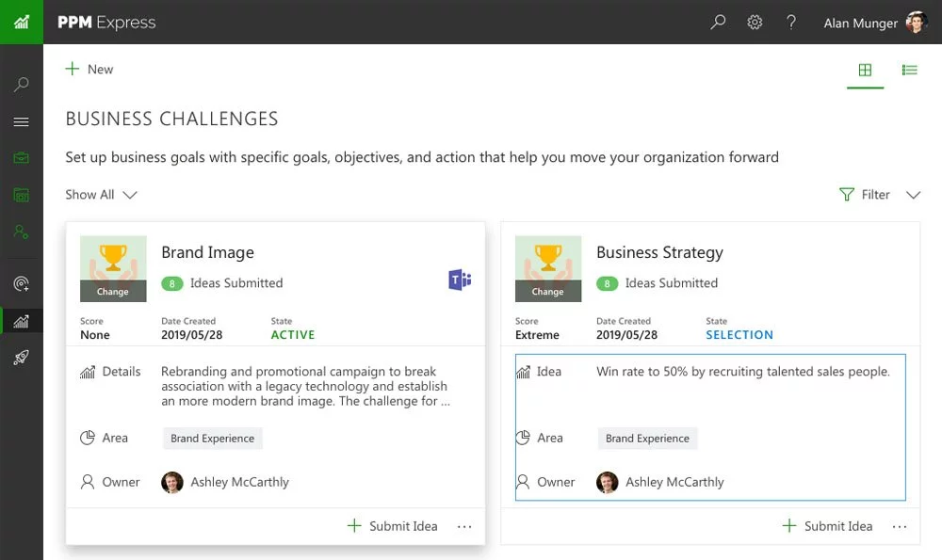Open the target objectives icon in sidebar
Screen dimensions: 942x560
click(x=21, y=283)
